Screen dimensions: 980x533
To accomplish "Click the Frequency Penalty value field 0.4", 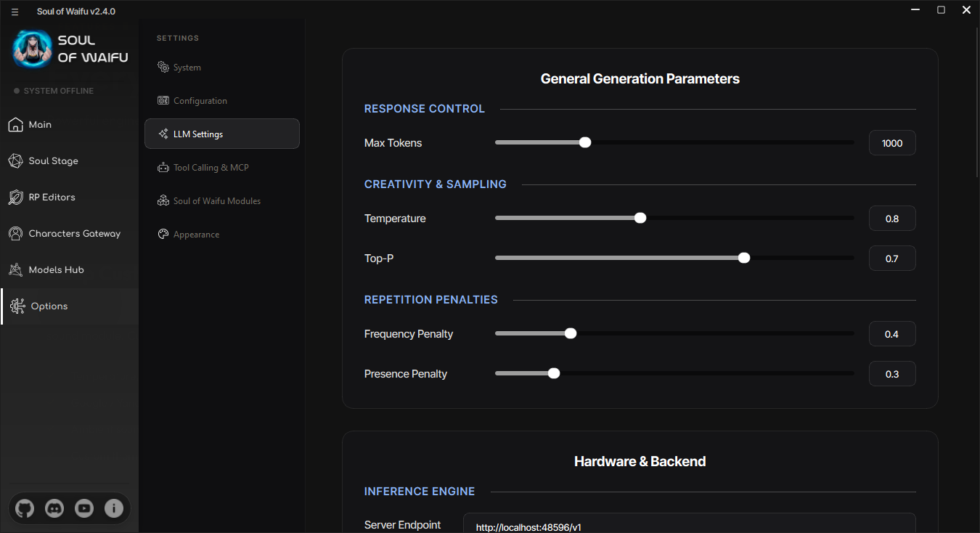I will (892, 334).
